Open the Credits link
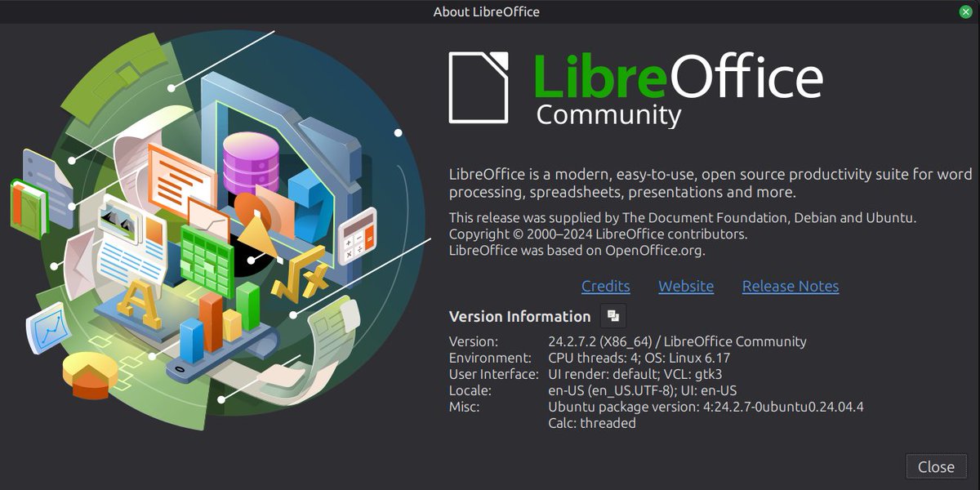 (605, 286)
